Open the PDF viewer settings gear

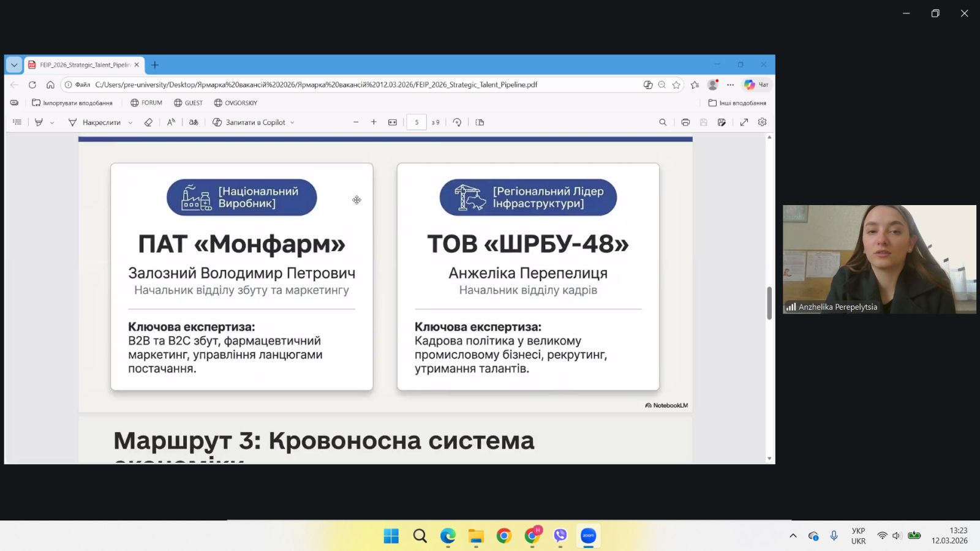click(x=762, y=122)
